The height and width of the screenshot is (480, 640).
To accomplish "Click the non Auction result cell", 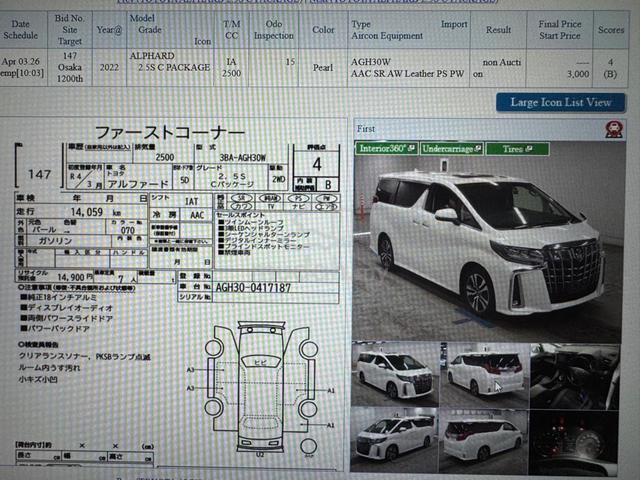I will (x=498, y=68).
